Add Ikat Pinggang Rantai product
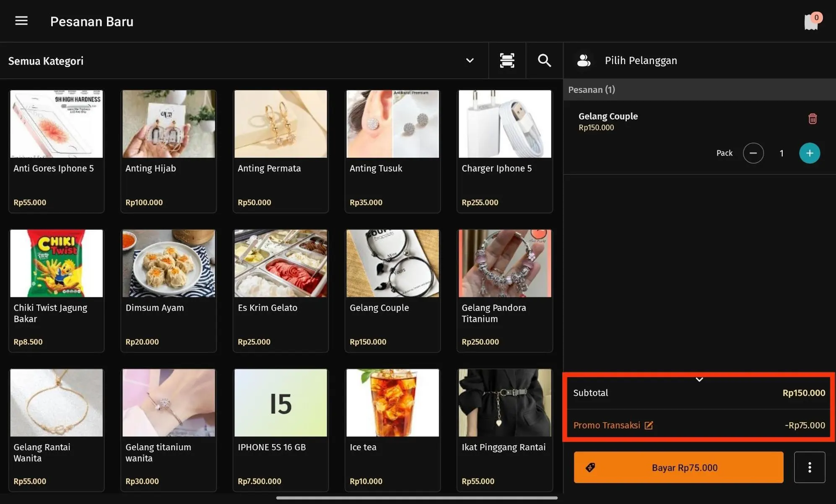836x504 pixels. (x=505, y=430)
